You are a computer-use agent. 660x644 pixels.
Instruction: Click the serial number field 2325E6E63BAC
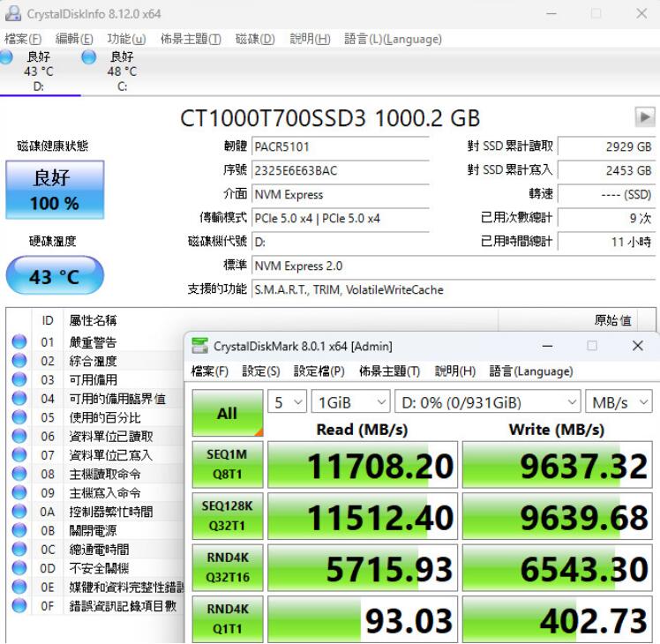[x=341, y=170]
